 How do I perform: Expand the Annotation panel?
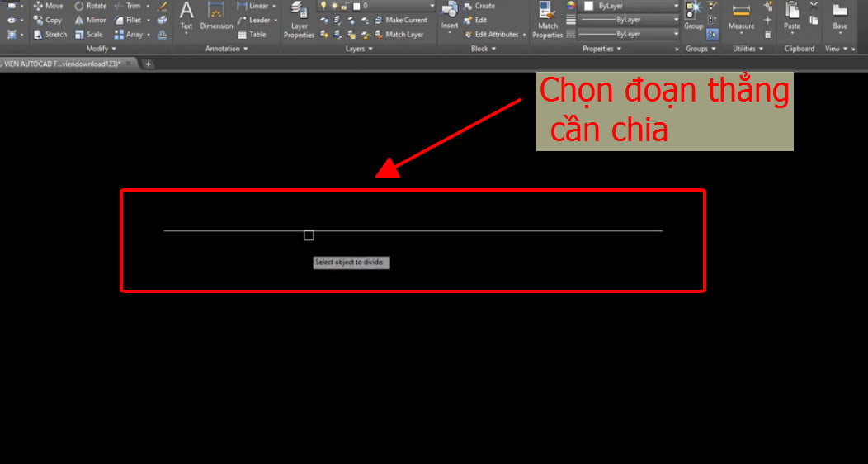[x=226, y=49]
